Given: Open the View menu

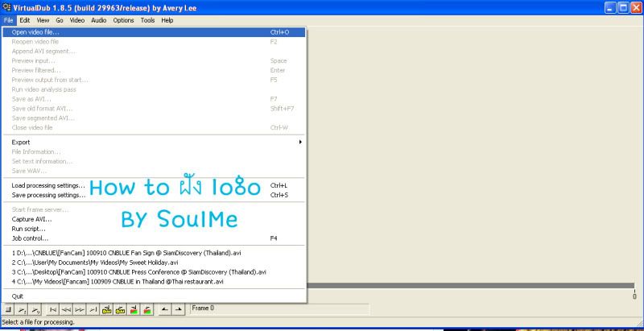Looking at the screenshot, I should click(x=43, y=20).
